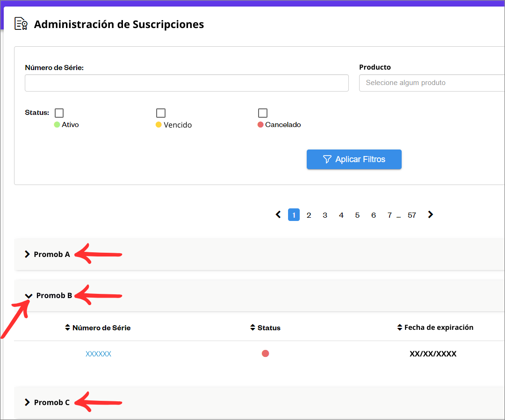The width and height of the screenshot is (505, 420).
Task: Check the Ativo status checkbox
Action: click(x=59, y=113)
